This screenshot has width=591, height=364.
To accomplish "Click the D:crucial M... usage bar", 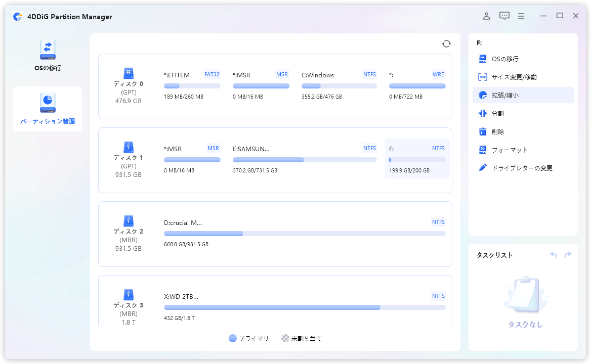I will [305, 234].
